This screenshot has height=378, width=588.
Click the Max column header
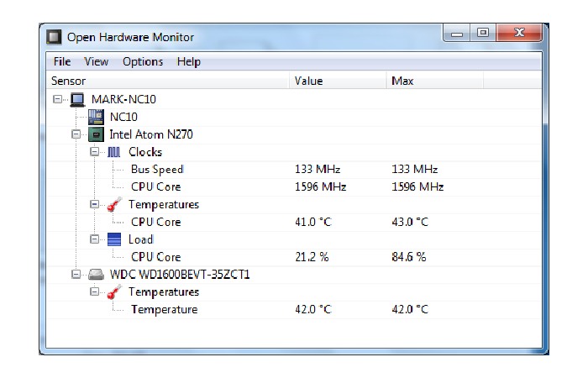[435, 81]
